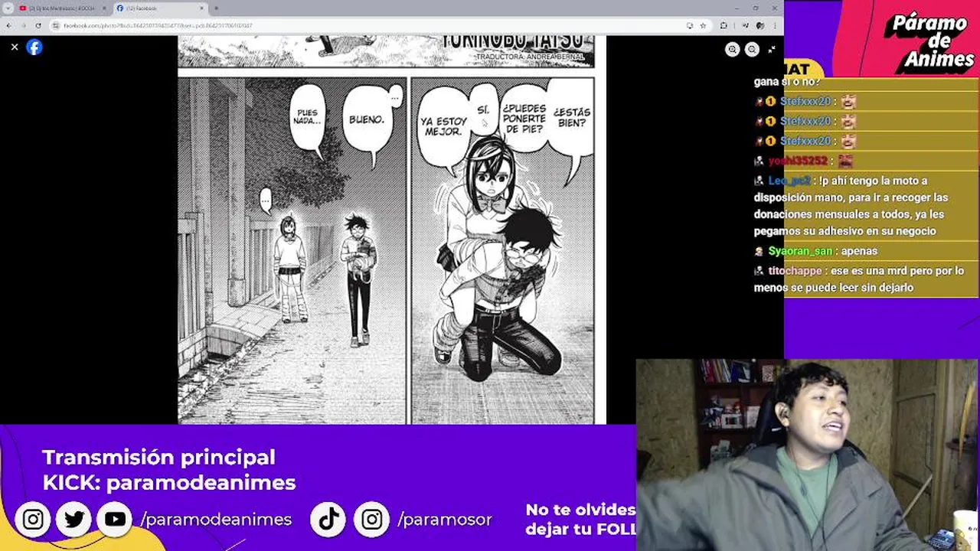
Task: Go back in browser history
Action: (x=8, y=25)
